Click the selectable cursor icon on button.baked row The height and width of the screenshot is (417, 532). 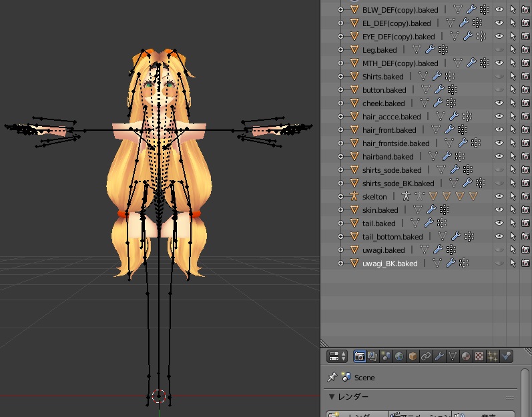513,89
